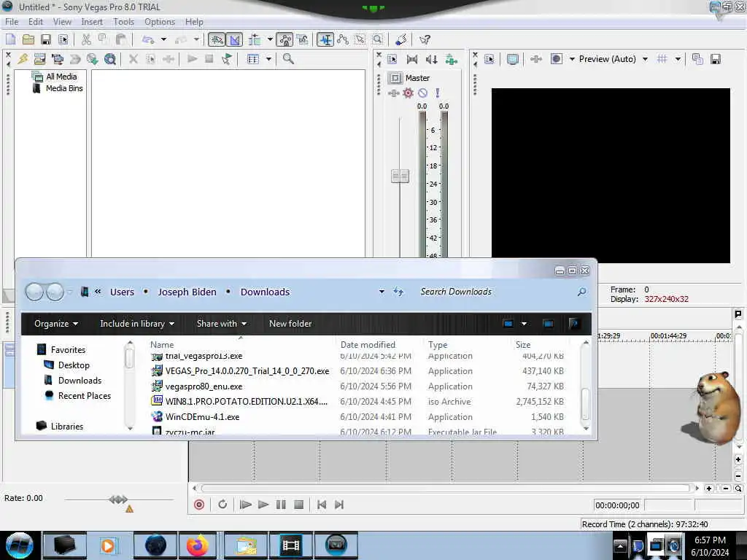Open the View menu

click(62, 22)
